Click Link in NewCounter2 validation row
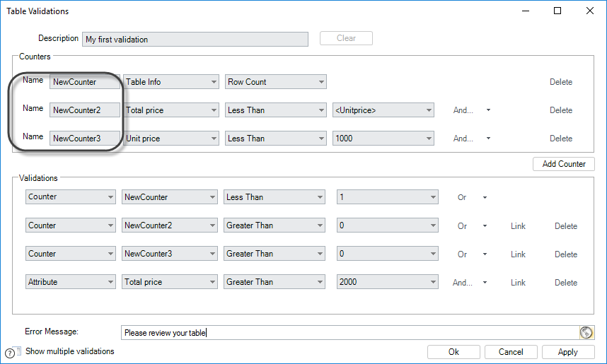The height and width of the screenshot is (364, 607). pyautogui.click(x=518, y=226)
